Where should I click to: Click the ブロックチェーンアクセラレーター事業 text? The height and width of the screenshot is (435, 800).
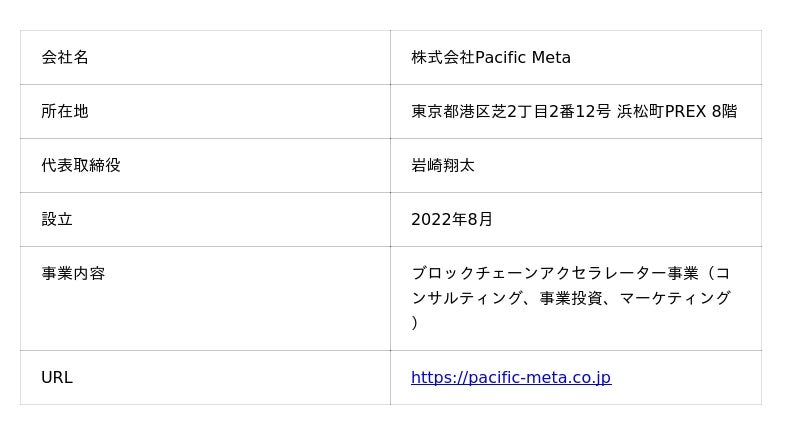click(555, 273)
